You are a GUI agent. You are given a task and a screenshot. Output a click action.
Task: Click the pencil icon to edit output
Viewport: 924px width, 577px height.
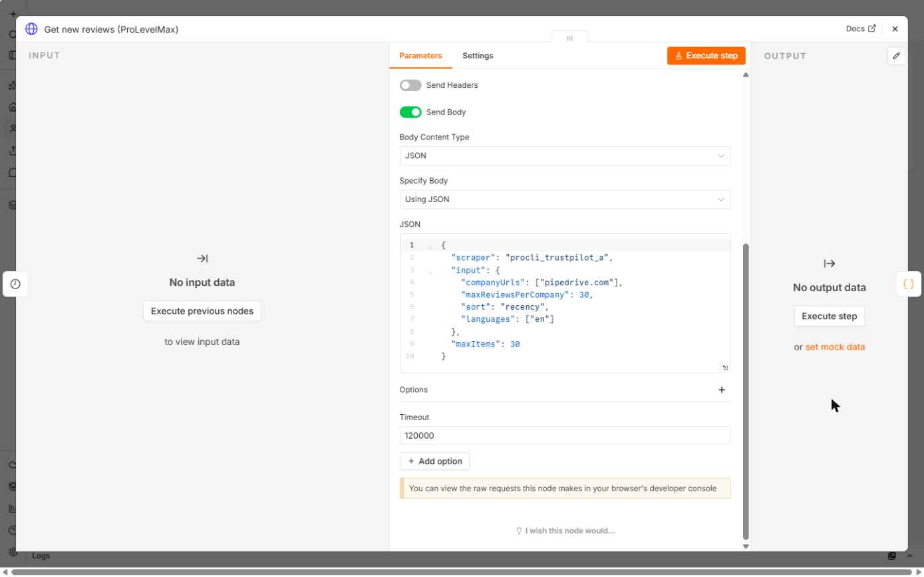coord(896,56)
